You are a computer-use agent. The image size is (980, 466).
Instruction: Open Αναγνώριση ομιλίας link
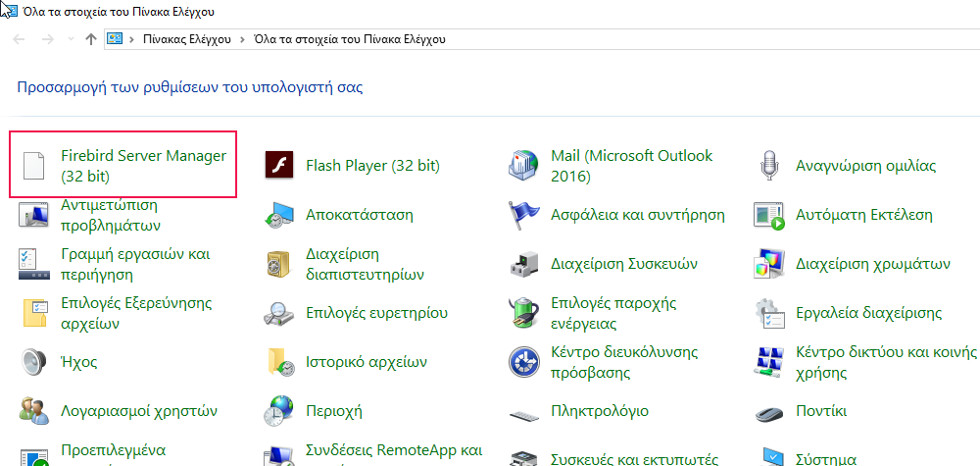click(x=865, y=166)
